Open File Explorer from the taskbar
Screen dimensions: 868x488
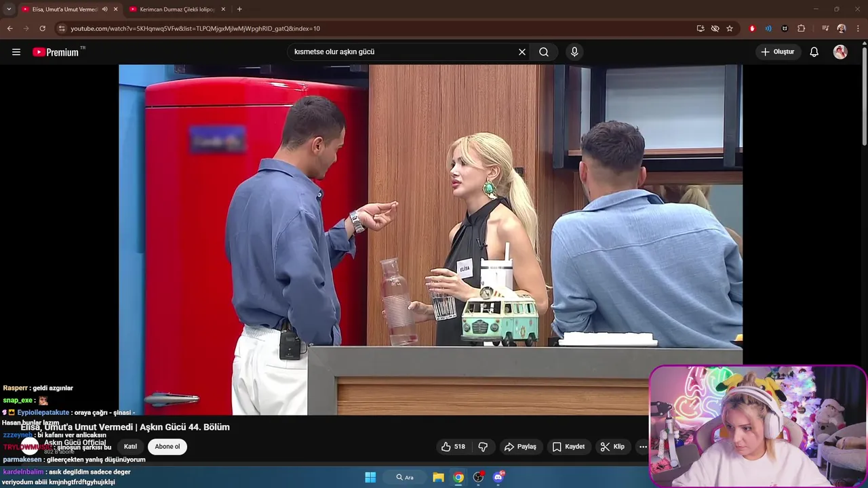point(438,477)
